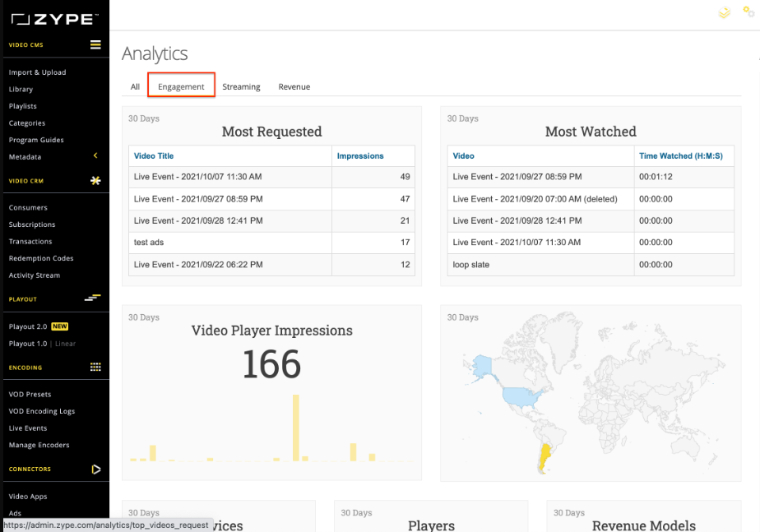Click yellow-highlighted Argentina on the map
The height and width of the screenshot is (532, 760).
(x=545, y=457)
